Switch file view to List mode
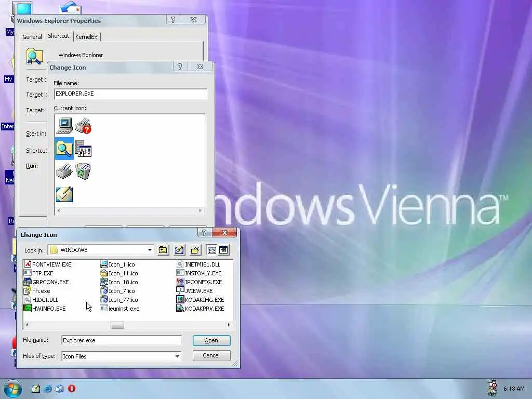Viewport: 532px width, 399px height. 212,250
